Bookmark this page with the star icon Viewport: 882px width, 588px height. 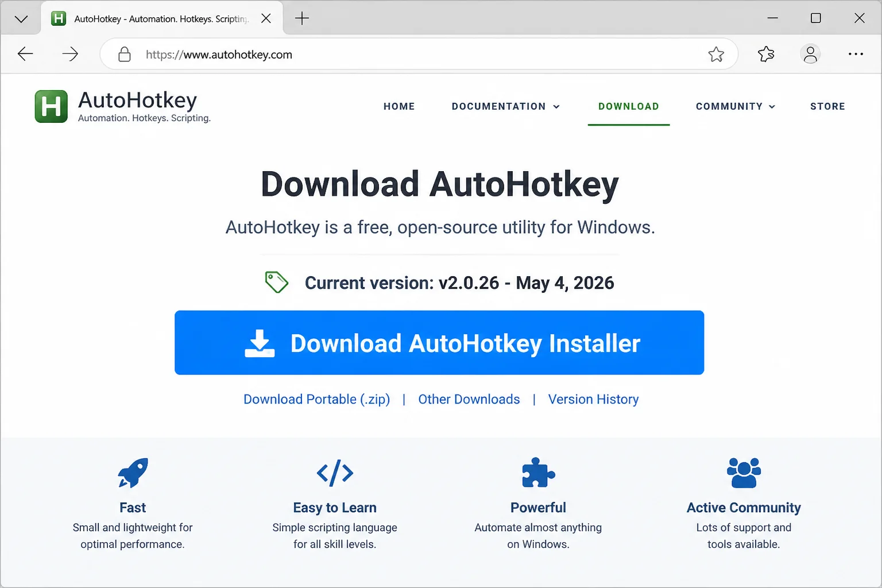(716, 55)
